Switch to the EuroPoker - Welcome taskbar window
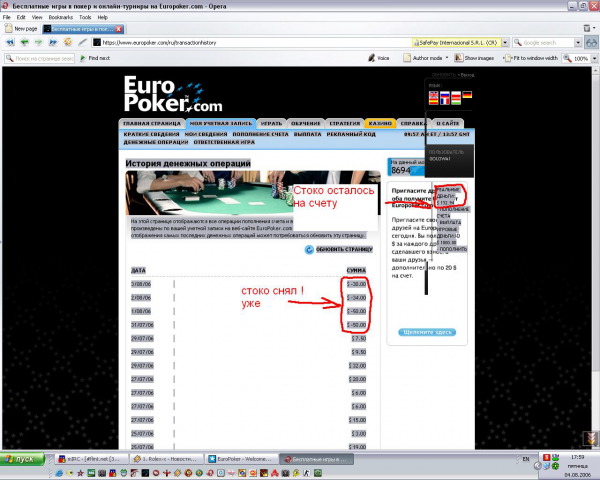600x480 pixels. tap(241, 459)
